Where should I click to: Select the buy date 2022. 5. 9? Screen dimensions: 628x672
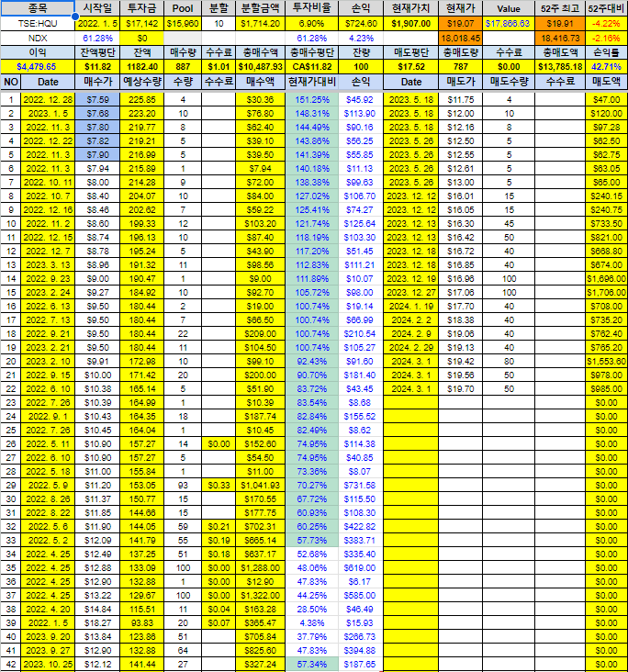click(48, 485)
